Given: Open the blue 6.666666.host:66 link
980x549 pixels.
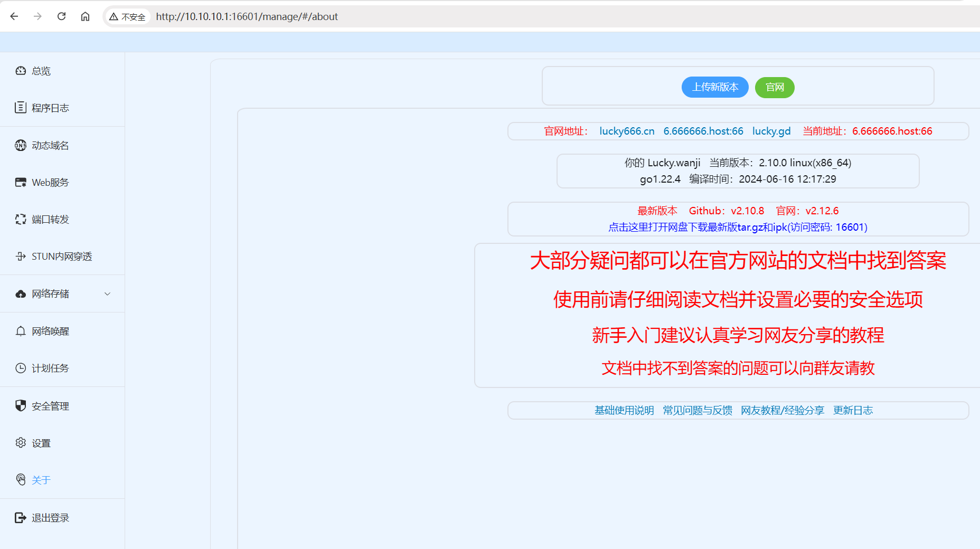Looking at the screenshot, I should point(703,131).
